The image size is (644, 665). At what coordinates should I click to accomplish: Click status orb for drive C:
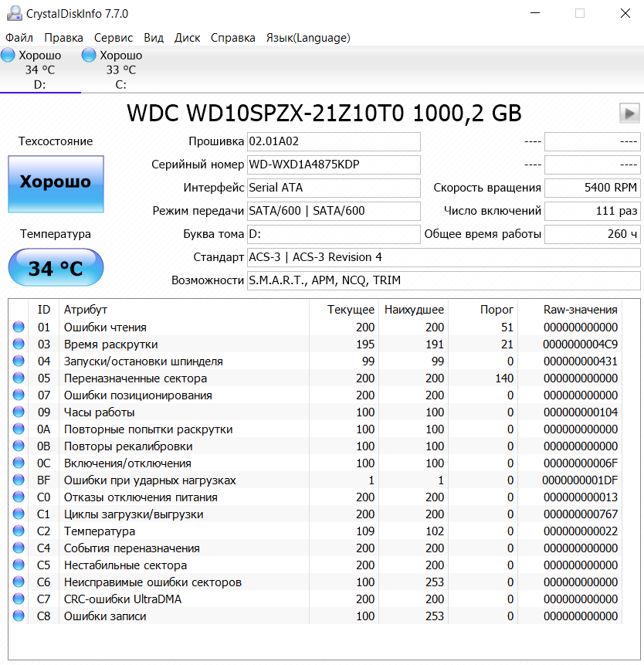point(89,56)
